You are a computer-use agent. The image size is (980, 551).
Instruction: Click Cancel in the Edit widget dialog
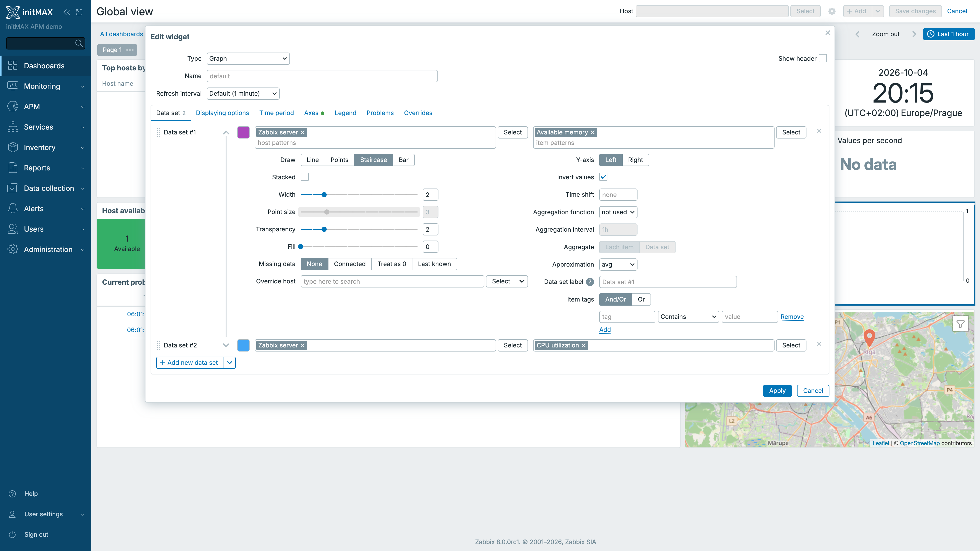[x=813, y=391]
